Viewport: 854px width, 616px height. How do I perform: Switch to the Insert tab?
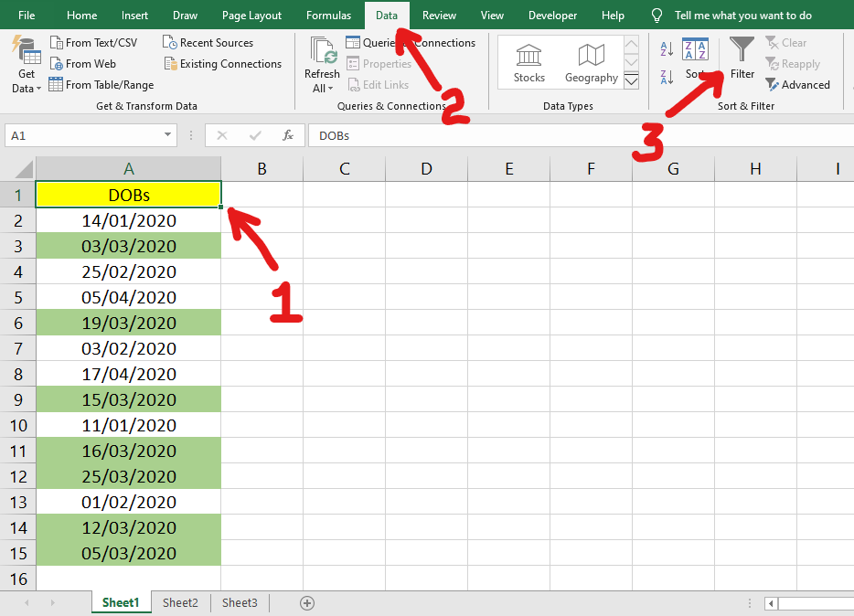coord(134,16)
